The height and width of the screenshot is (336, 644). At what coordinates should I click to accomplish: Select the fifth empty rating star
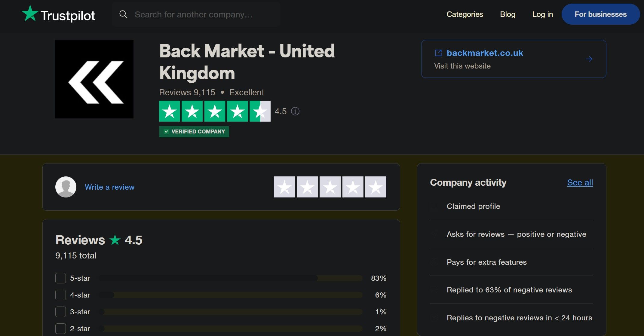coord(376,187)
